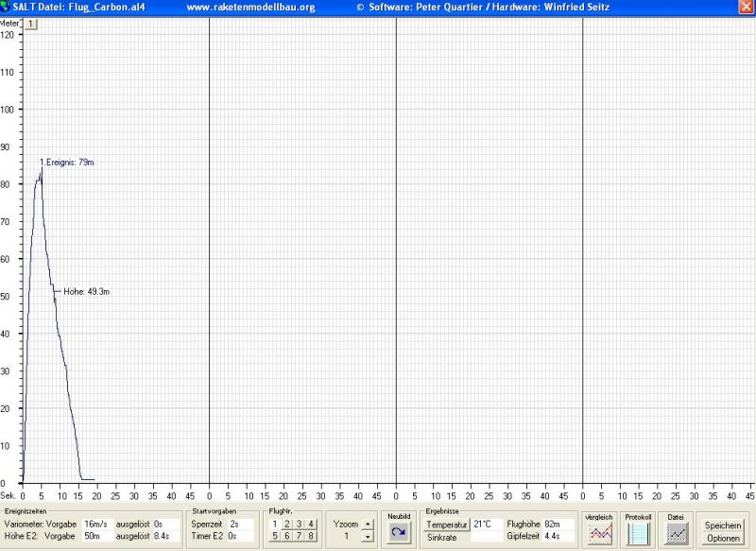
Task: Open the Vergleich comparison chart icon
Action: tap(599, 533)
